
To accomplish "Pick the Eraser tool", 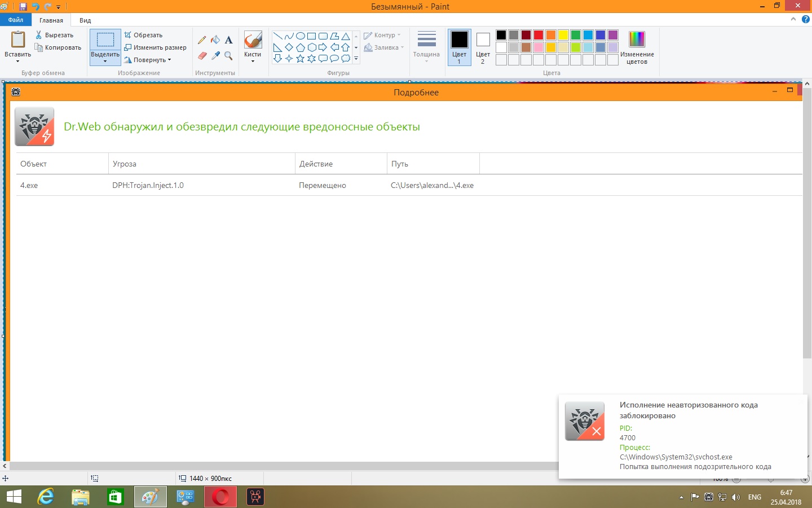I will click(202, 55).
